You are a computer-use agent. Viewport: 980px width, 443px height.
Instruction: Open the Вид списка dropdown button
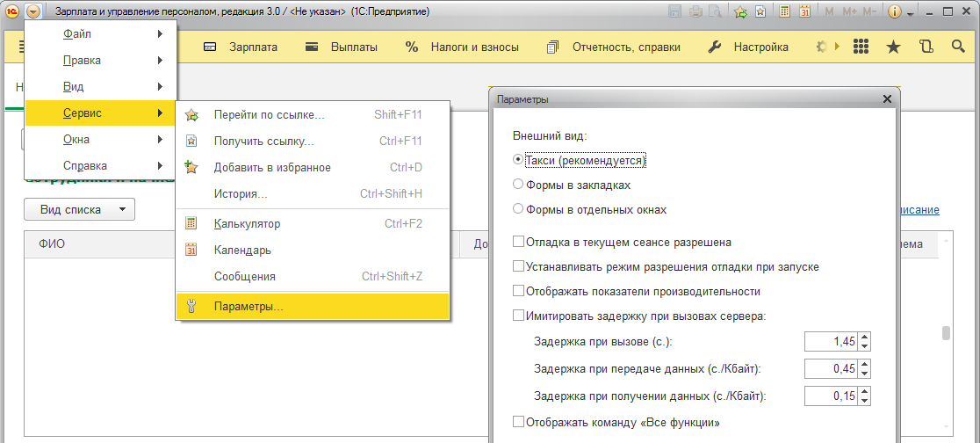79,209
